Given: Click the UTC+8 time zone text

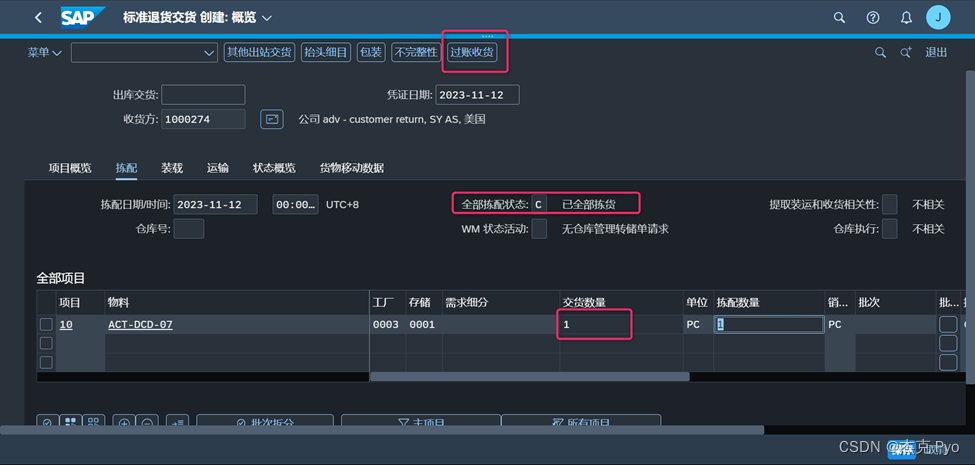Looking at the screenshot, I should point(343,205).
